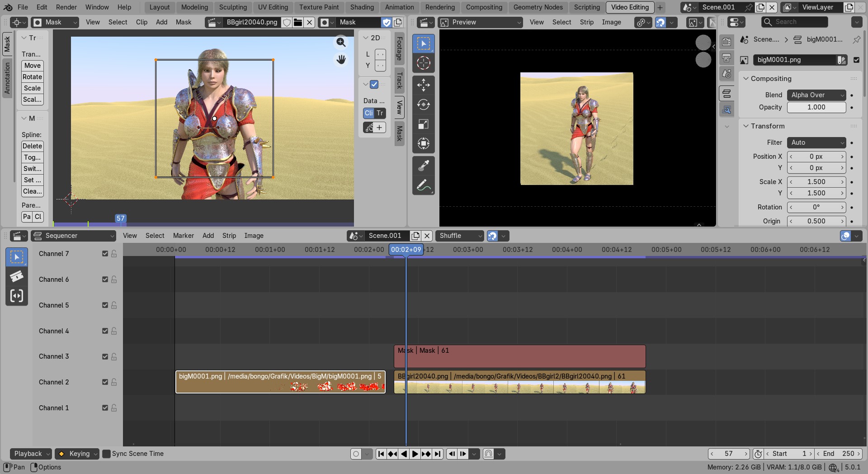Enable the Sync Scene Time checkbox

click(x=107, y=454)
